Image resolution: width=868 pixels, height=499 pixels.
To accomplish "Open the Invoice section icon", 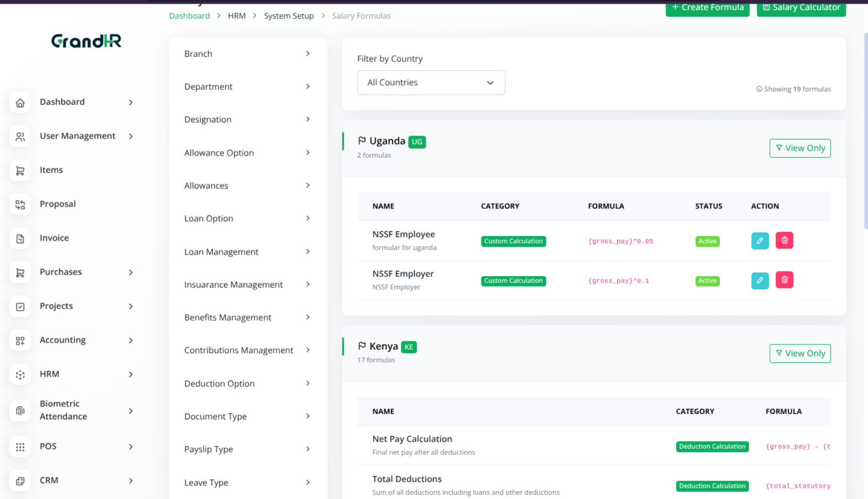I will pyautogui.click(x=20, y=238).
